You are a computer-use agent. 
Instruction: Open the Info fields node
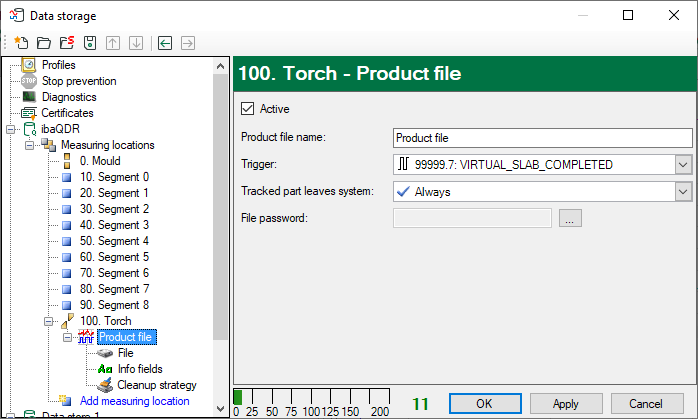pyautogui.click(x=140, y=369)
